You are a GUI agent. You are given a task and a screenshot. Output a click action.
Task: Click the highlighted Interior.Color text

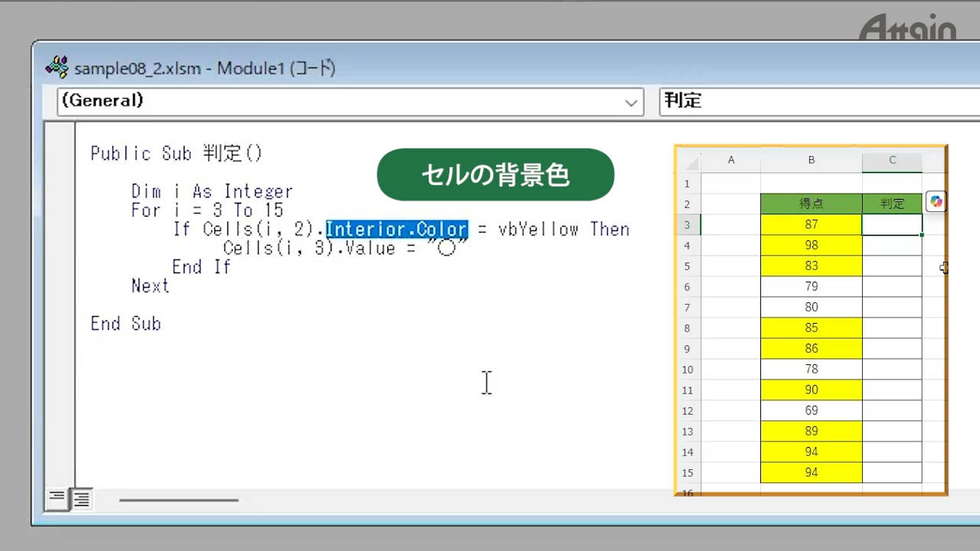click(x=396, y=230)
